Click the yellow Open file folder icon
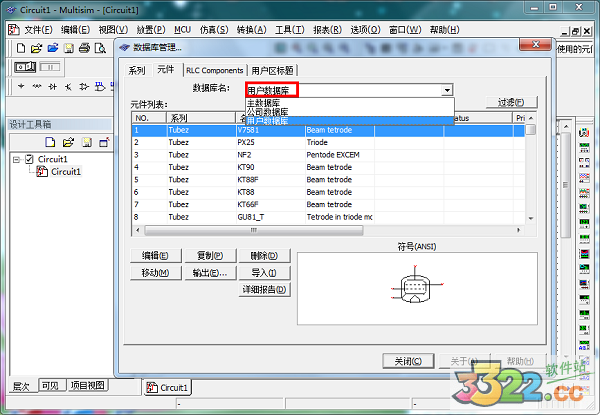 36,48
